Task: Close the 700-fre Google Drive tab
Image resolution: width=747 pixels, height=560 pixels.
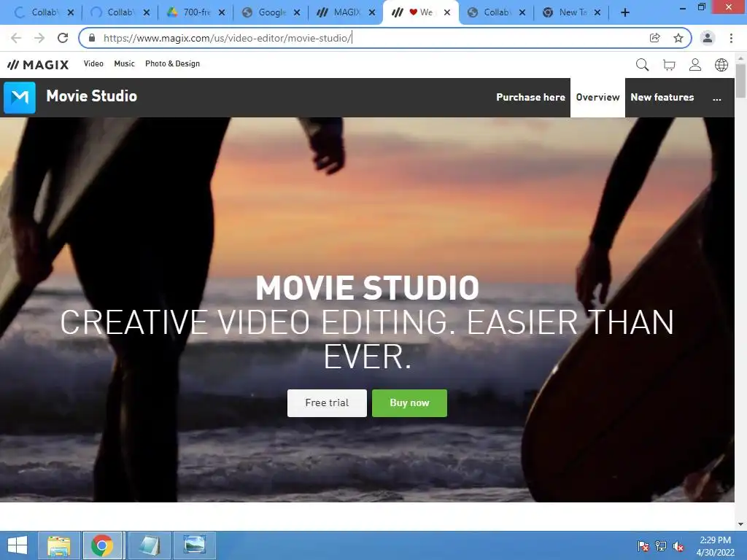Action: 222,13
